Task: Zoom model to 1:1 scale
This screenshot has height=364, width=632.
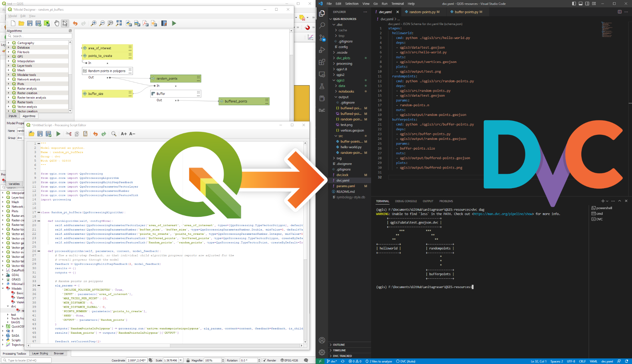Action: click(110, 23)
